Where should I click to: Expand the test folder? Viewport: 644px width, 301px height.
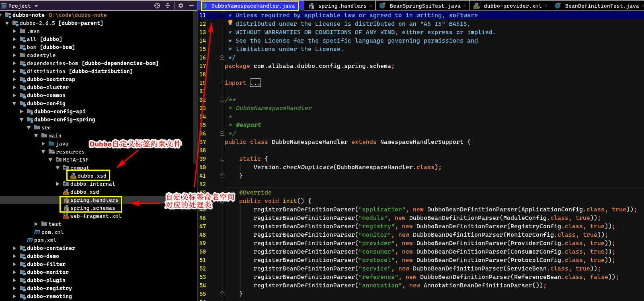point(36,224)
